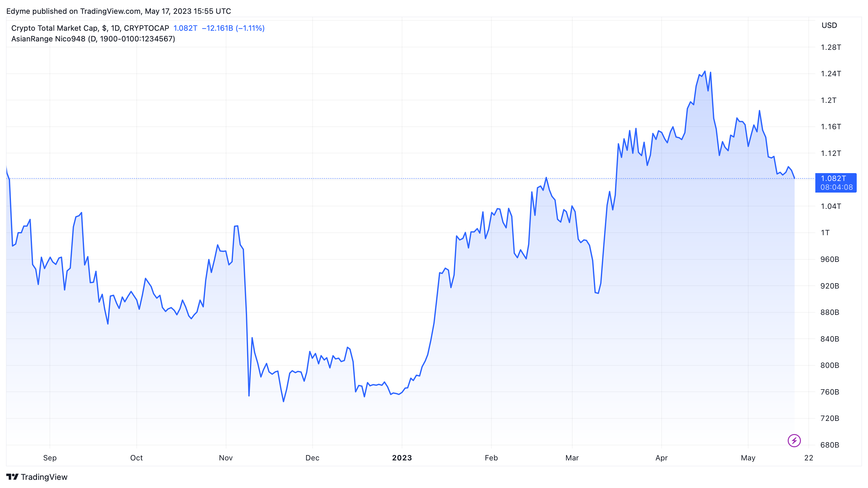The width and height of the screenshot is (868, 488).
Task: Click the 1.04T price axis label
Action: coord(831,206)
